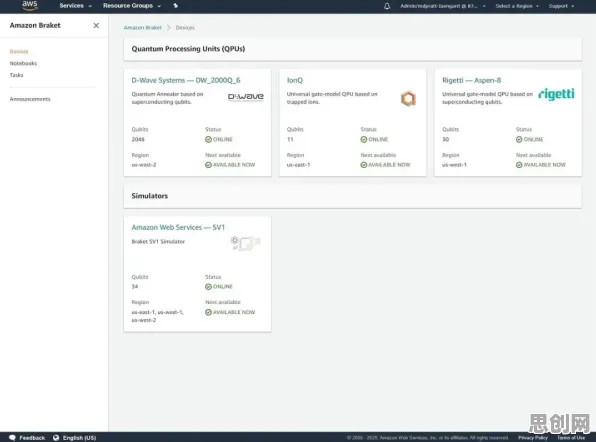Change language from English (US)

coord(79,438)
